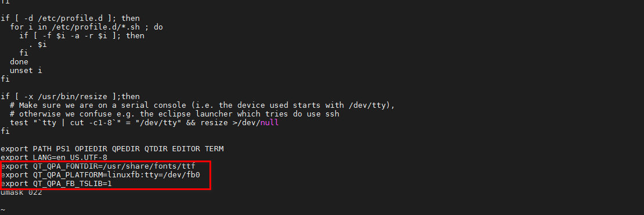Click the tilde empty-line marker at bottom
This screenshot has height=215, width=644.
pyautogui.click(x=3, y=210)
